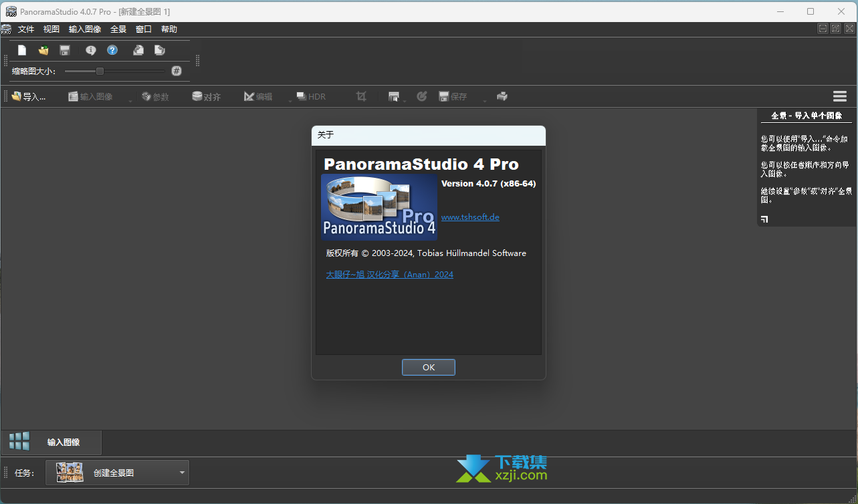This screenshot has height=504, width=858.
Task: Click the corner arrow icon in the hint panel
Action: (764, 219)
